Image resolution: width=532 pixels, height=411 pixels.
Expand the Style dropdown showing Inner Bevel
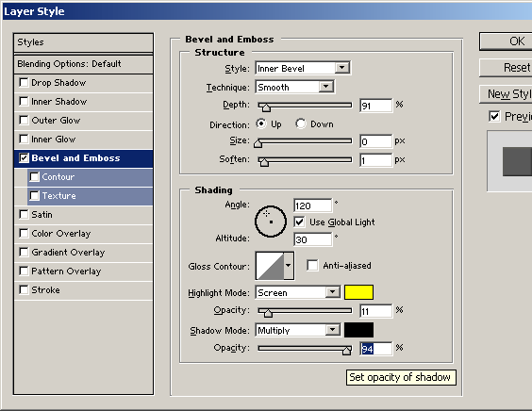303,68
